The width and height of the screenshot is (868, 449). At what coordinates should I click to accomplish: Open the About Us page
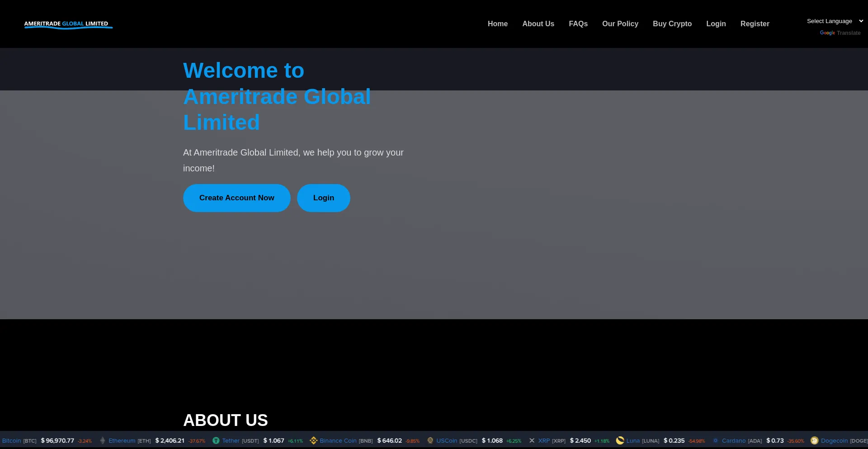[538, 24]
